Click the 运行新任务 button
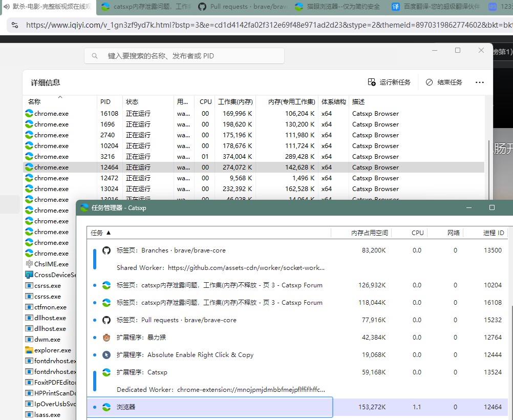513x420 pixels. [389, 82]
